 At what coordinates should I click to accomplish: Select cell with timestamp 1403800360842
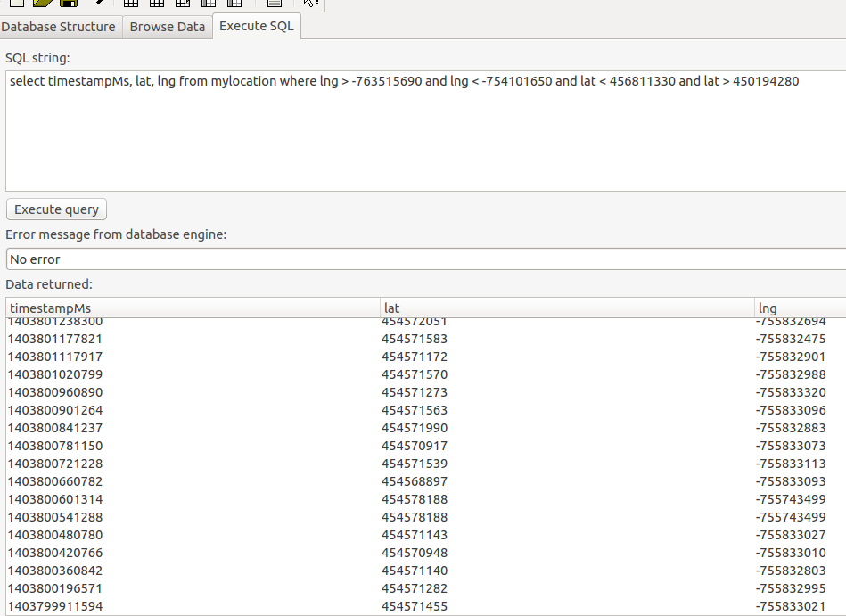click(x=193, y=571)
